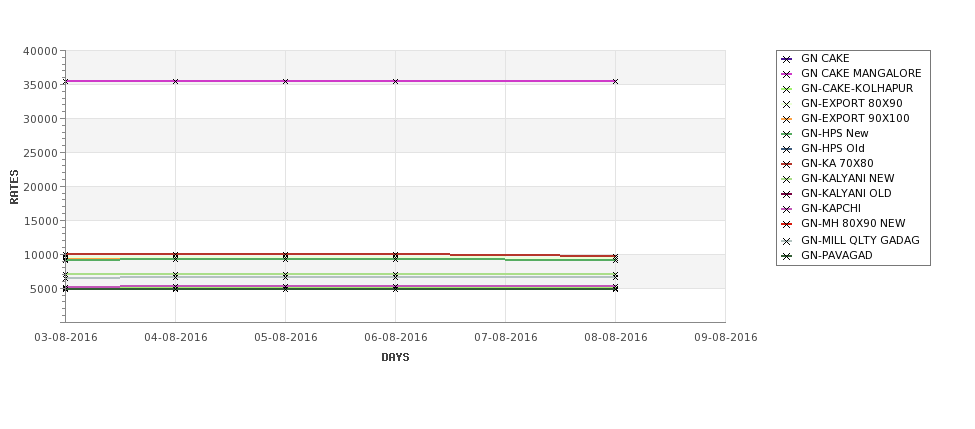975x429 pixels.
Task: Click the GN-KA 70X80 legend marker
Action: pyautogui.click(x=786, y=164)
